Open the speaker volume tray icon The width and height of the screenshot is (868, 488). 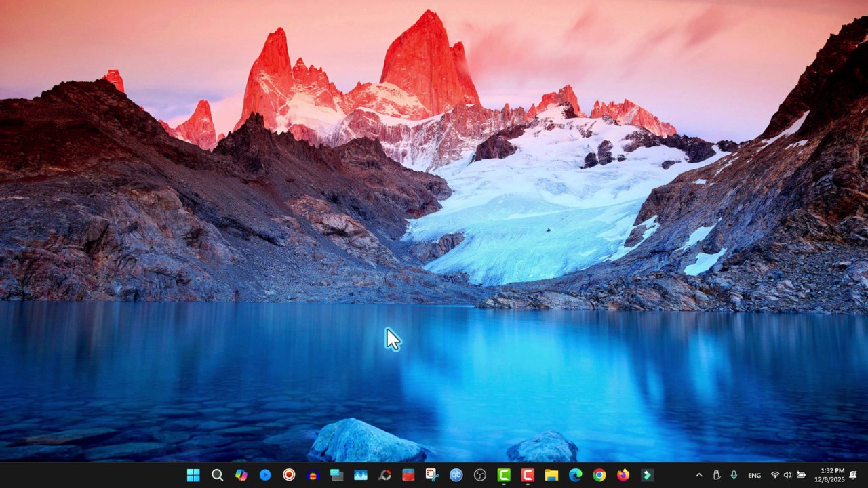tap(787, 475)
